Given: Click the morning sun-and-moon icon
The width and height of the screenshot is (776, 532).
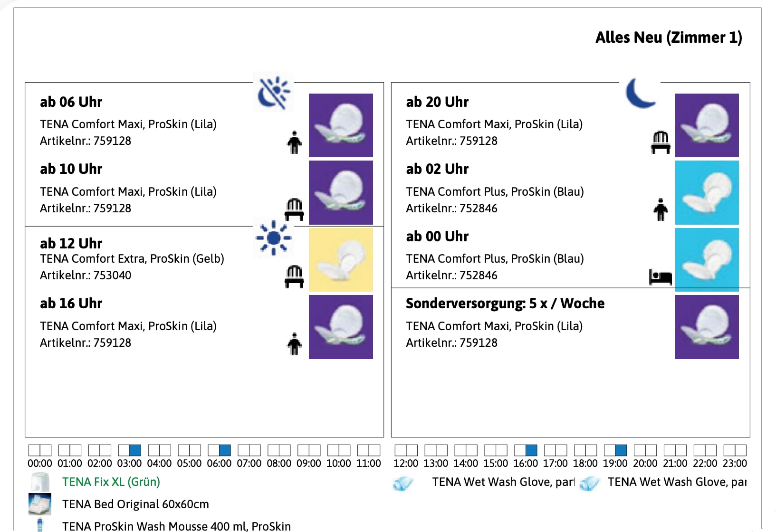Looking at the screenshot, I should tap(273, 92).
